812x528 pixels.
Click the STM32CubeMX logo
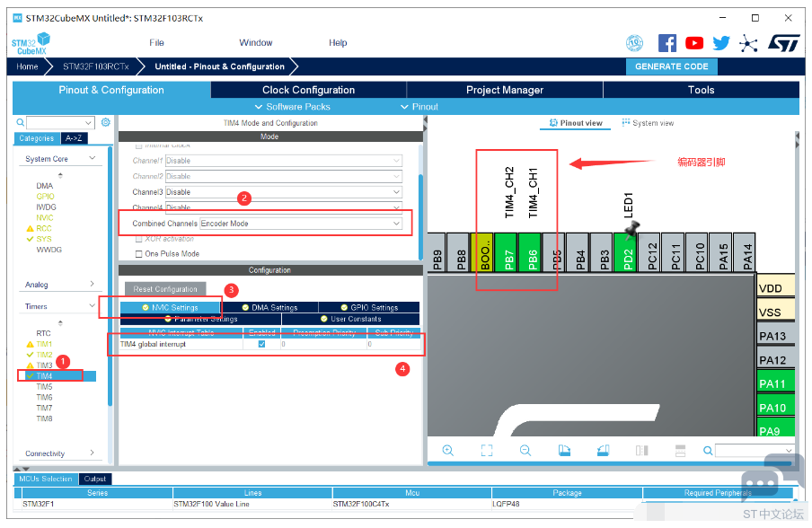click(31, 43)
